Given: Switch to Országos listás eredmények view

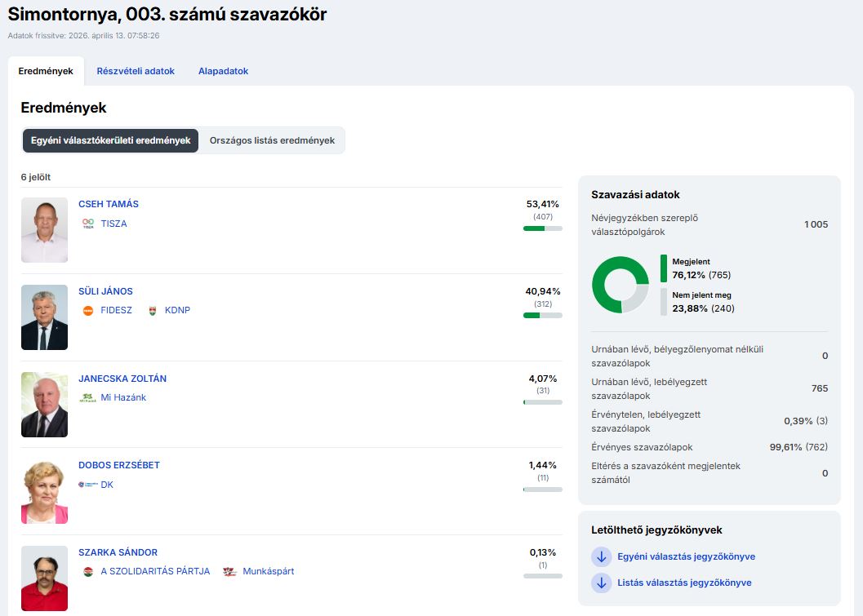Looking at the screenshot, I should click(272, 140).
